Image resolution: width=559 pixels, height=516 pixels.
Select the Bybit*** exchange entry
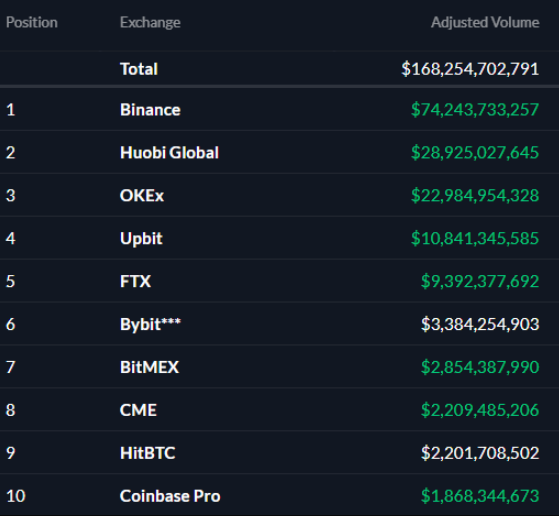150,325
